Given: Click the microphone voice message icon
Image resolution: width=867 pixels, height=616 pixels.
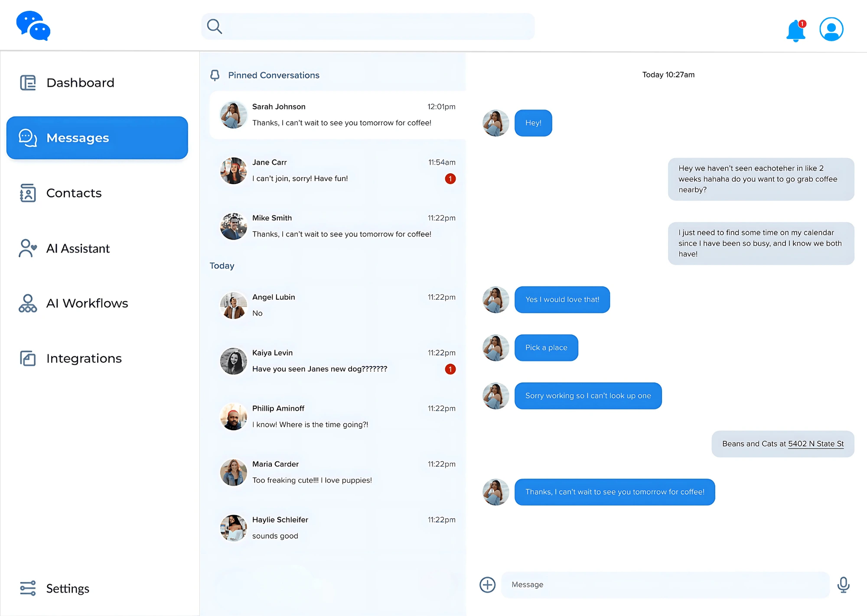Looking at the screenshot, I should point(843,584).
